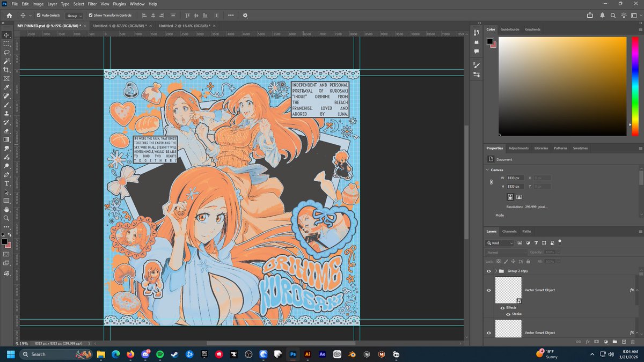Click the lock transparent pixels icon

pyautogui.click(x=498, y=261)
